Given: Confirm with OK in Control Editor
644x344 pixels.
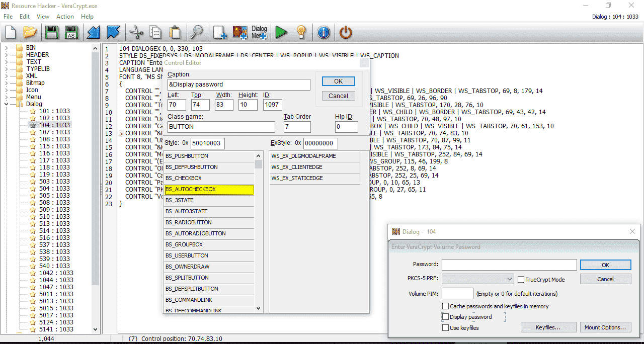Looking at the screenshot, I should pos(338,81).
